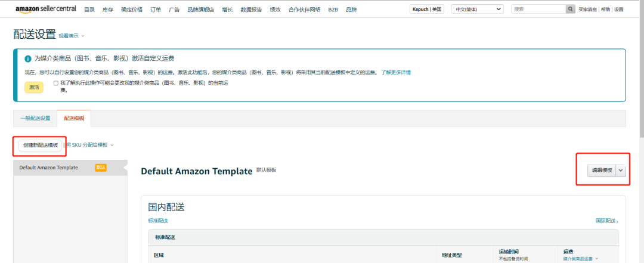Click the 国内配送 section heading

pyautogui.click(x=166, y=207)
